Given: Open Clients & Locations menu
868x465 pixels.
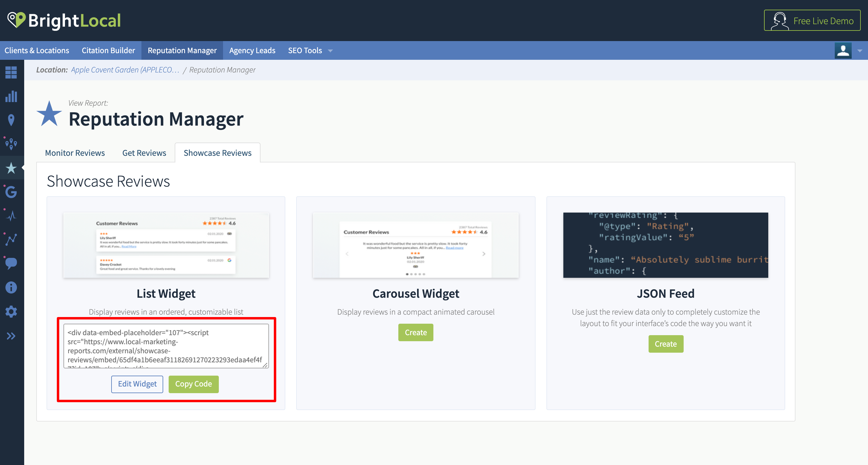Looking at the screenshot, I should pos(37,50).
